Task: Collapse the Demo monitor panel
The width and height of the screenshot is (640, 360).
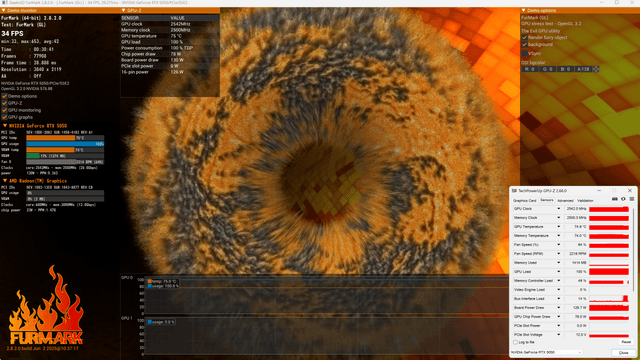Action: [x=3, y=10]
